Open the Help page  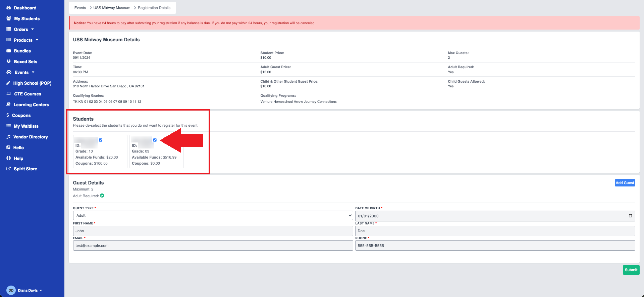[18, 158]
